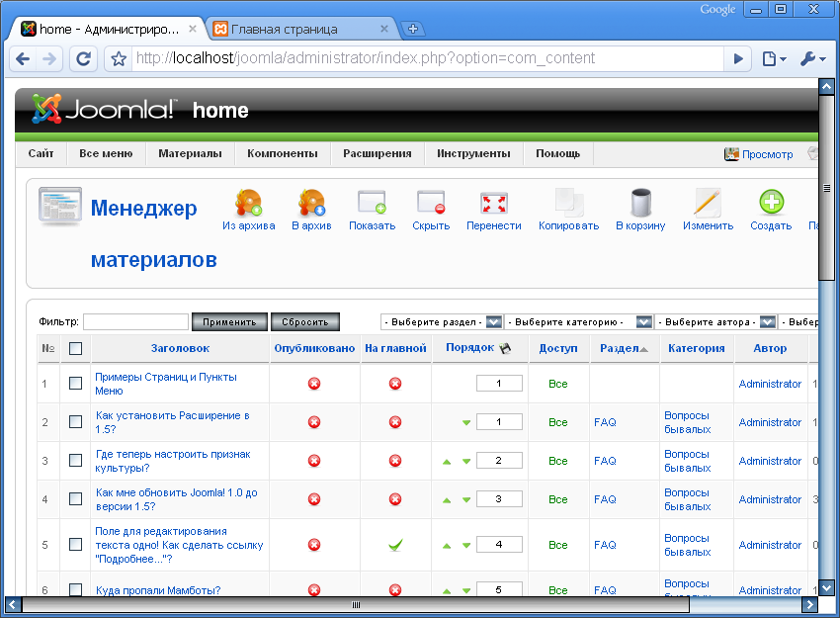The width and height of the screenshot is (840, 618).
Task: Click the 'Показать' publish toolbar icon
Action: coord(372,203)
